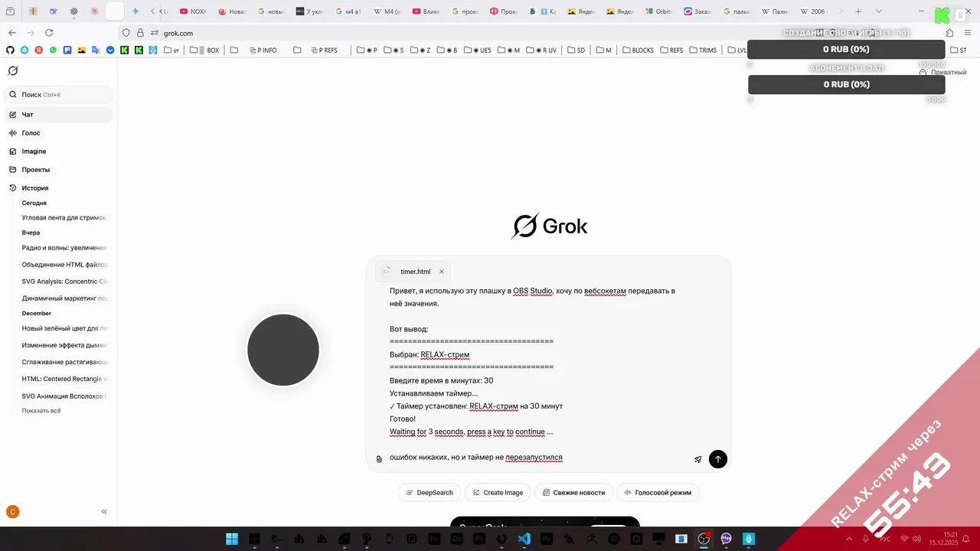Open OBS Studio from the taskbar

click(x=704, y=539)
